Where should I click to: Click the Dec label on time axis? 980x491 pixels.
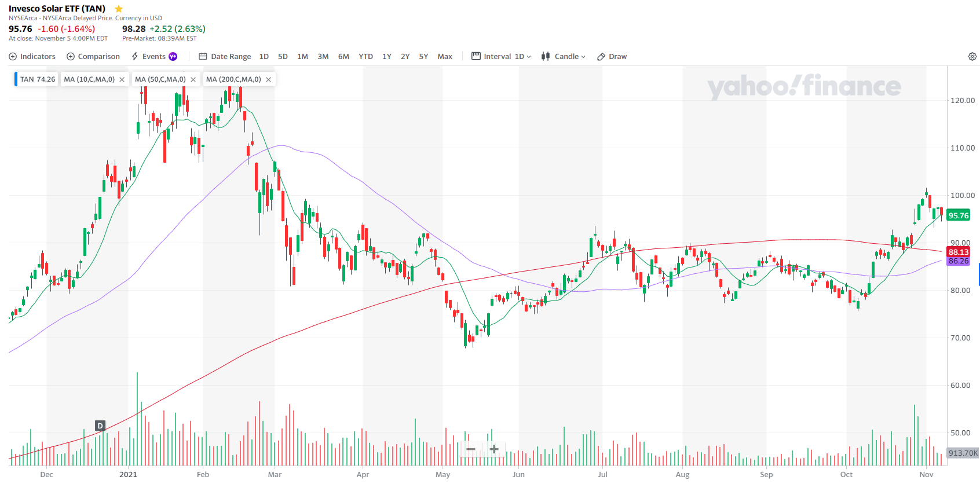point(46,474)
